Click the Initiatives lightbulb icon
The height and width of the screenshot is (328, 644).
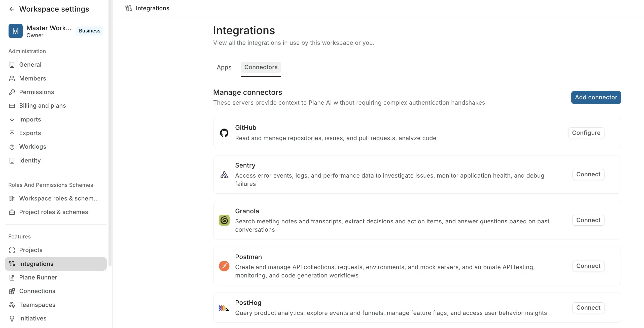12,318
